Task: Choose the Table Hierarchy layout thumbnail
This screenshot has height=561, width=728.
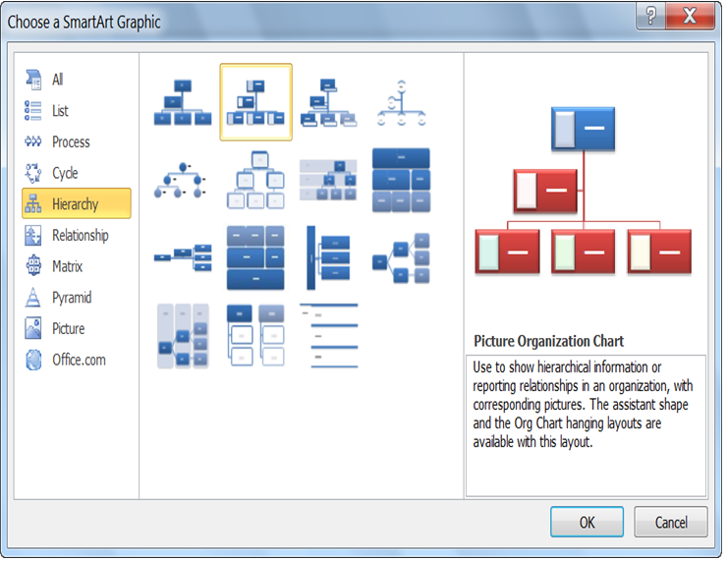Action: point(400,180)
